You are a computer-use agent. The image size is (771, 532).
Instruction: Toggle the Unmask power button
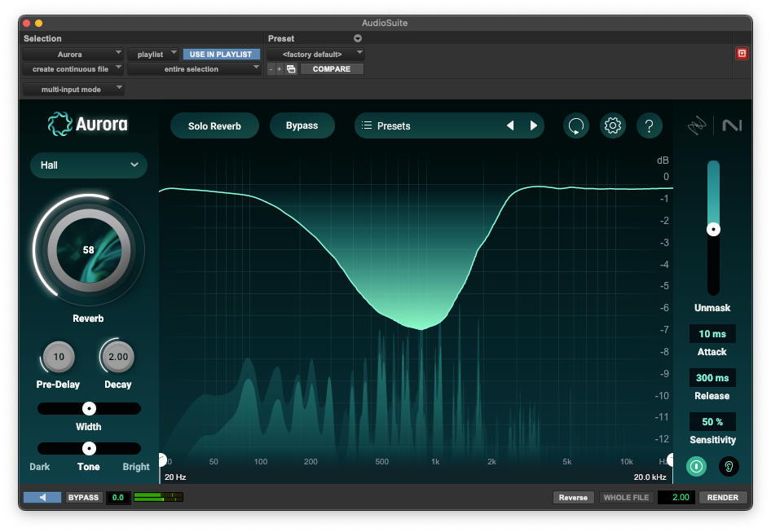pos(696,466)
